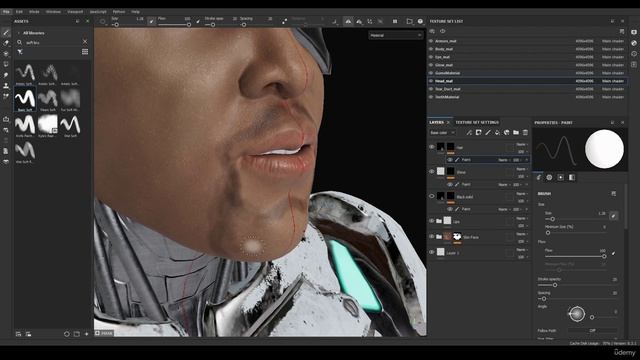Toggle Size pen pressure button in Properties

click(x=613, y=216)
